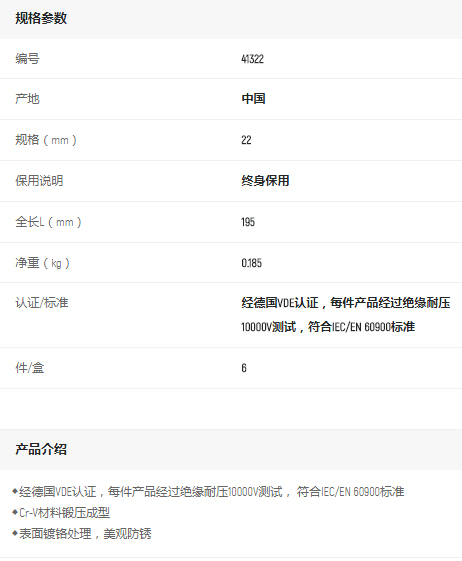
Task: Click the 件/盒 row label
Action: point(30,368)
